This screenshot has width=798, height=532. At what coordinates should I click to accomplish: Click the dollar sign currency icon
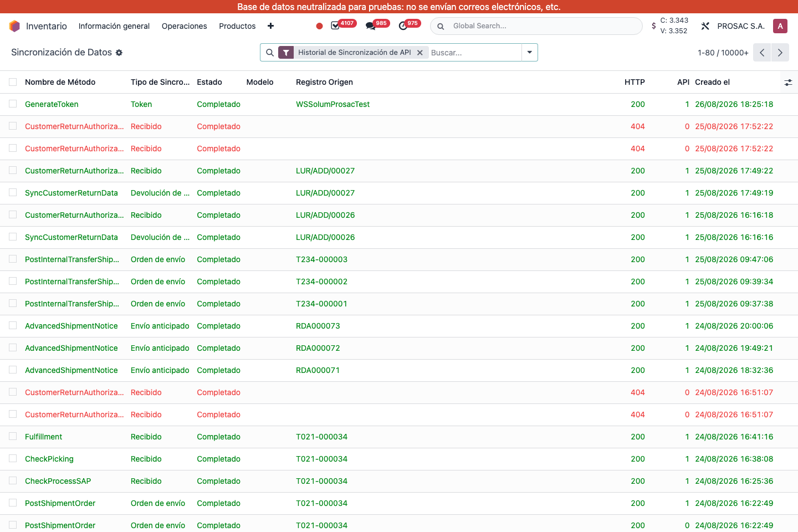point(654,26)
